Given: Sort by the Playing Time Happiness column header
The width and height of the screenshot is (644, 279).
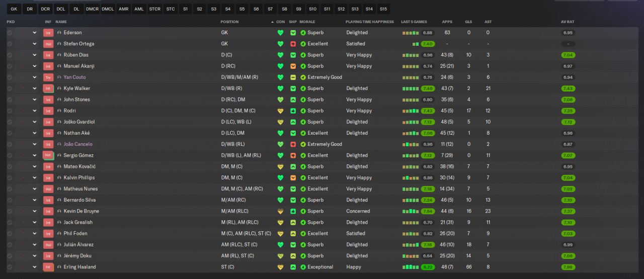Looking at the screenshot, I should [370, 22].
